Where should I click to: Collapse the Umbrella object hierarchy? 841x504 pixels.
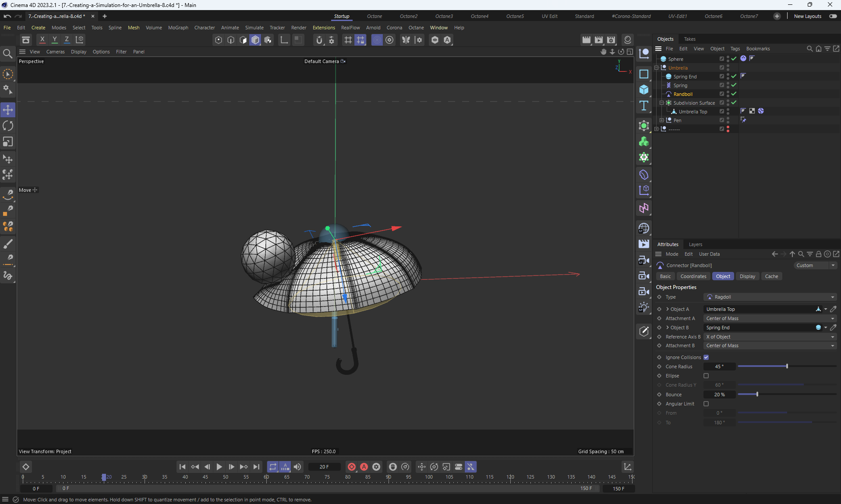coord(656,68)
